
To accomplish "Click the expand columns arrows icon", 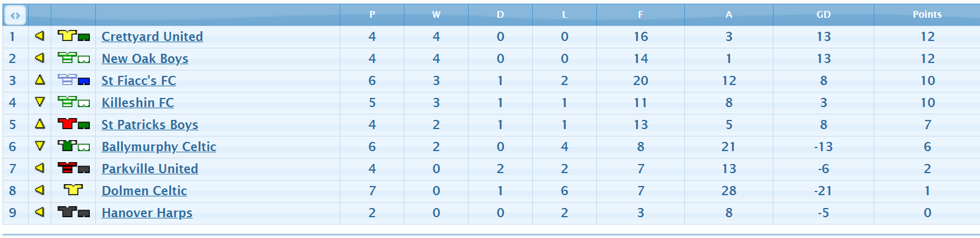I will pyautogui.click(x=15, y=15).
